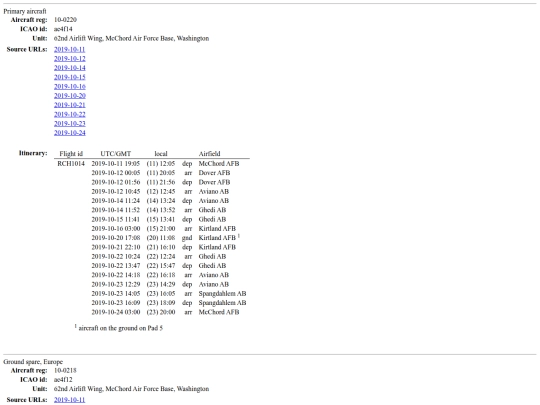Select the aircraft reg value 10-0220
The height and width of the screenshot is (405, 540).
(x=65, y=20)
